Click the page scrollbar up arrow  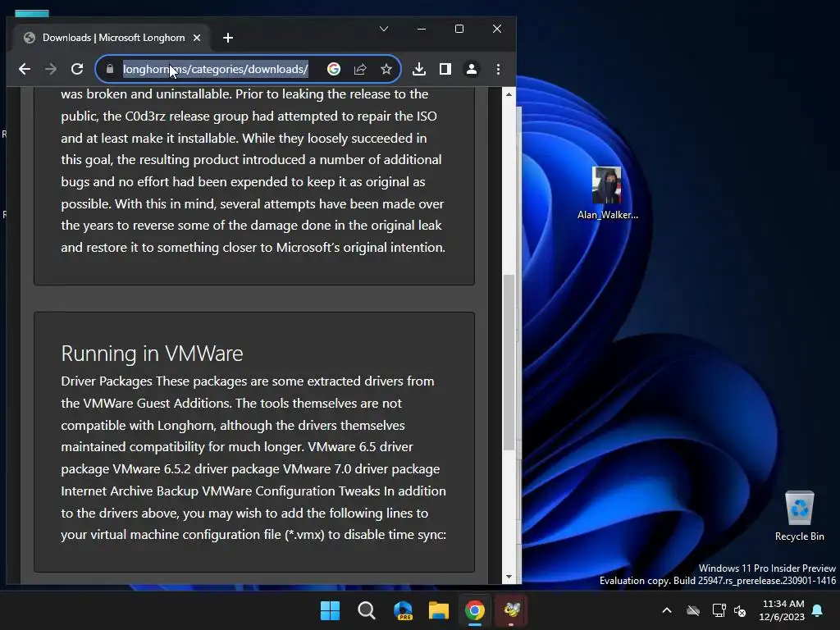[x=509, y=94]
